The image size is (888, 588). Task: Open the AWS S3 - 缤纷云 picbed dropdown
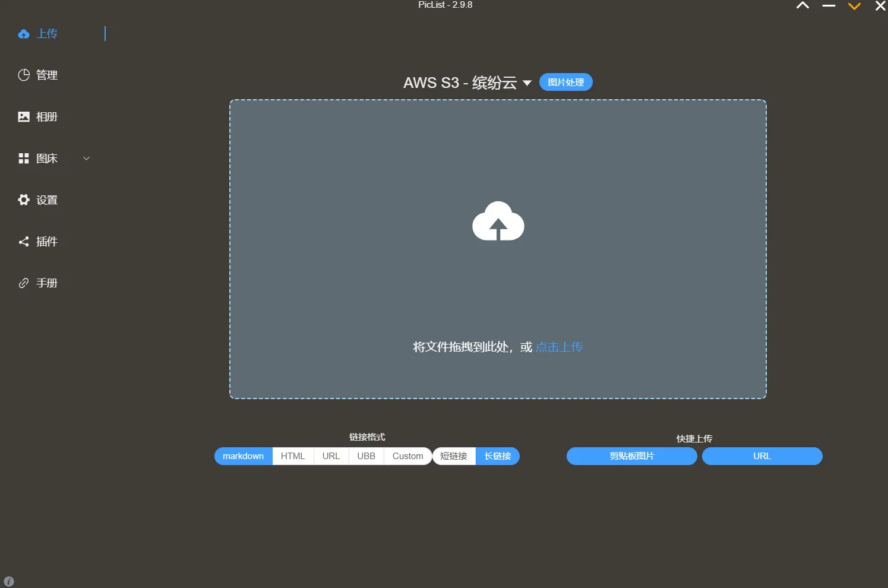click(467, 83)
